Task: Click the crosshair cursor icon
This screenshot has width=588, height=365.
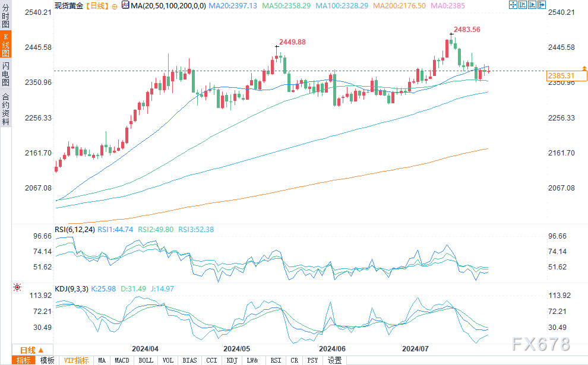Action: tap(513, 5)
